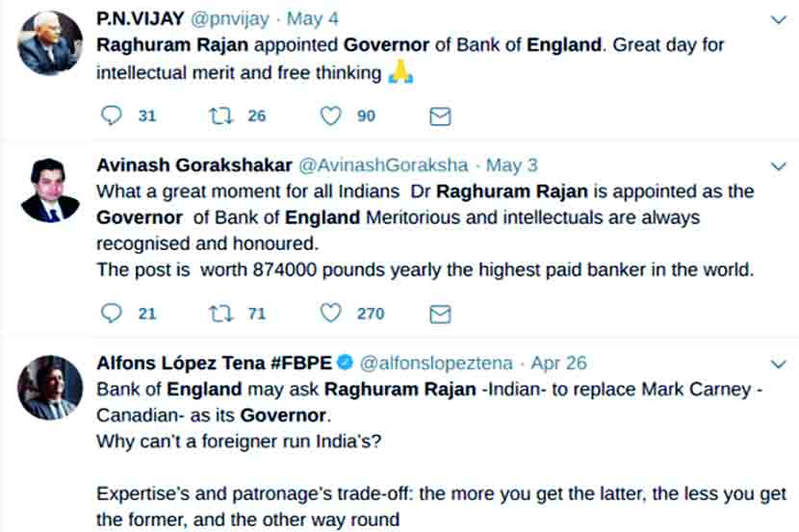Like P.N.VIJAY's tweet
Viewport: 799px width, 532px height.
pyautogui.click(x=330, y=116)
